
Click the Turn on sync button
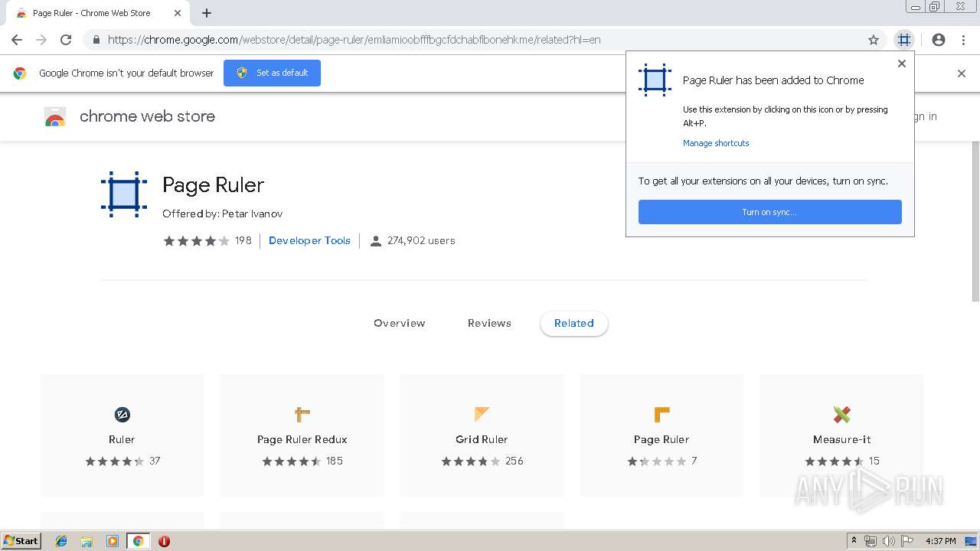tap(769, 212)
